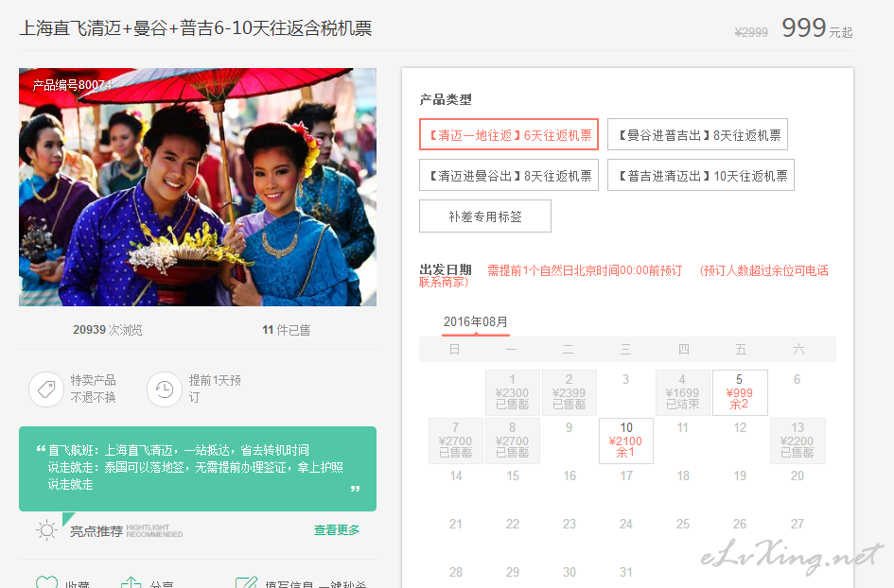Open the 2016年08月 month tab
The image size is (894, 588).
(476, 322)
